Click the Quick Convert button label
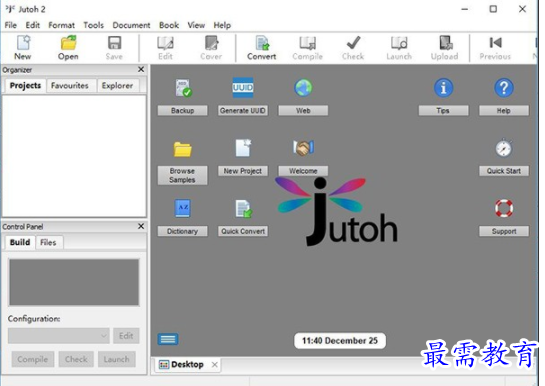545x386 pixels. click(x=243, y=231)
